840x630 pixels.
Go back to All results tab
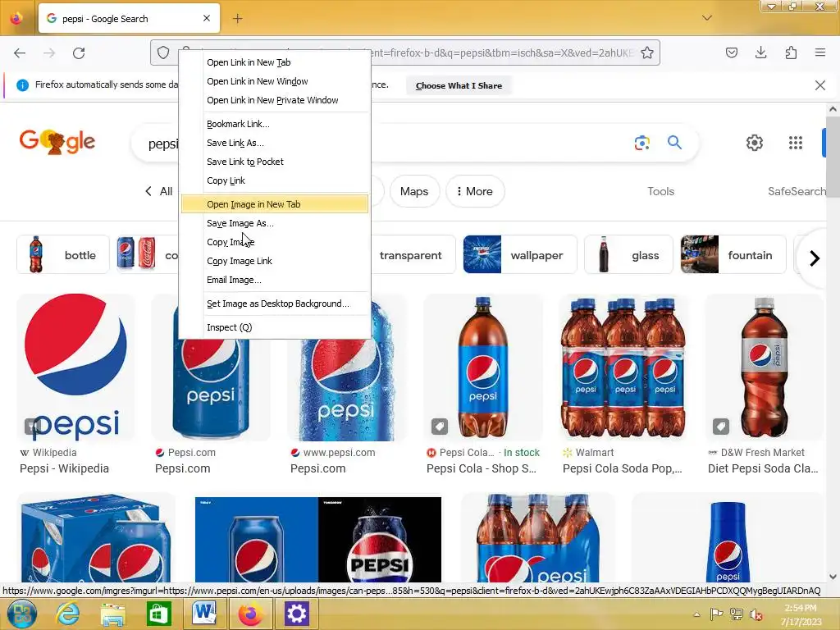coord(159,191)
